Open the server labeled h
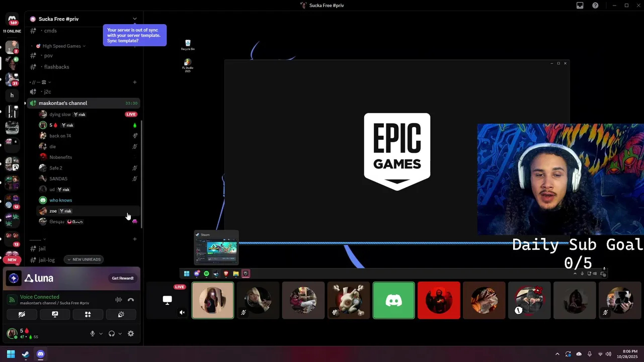The height and width of the screenshot is (362, 644). (12, 95)
